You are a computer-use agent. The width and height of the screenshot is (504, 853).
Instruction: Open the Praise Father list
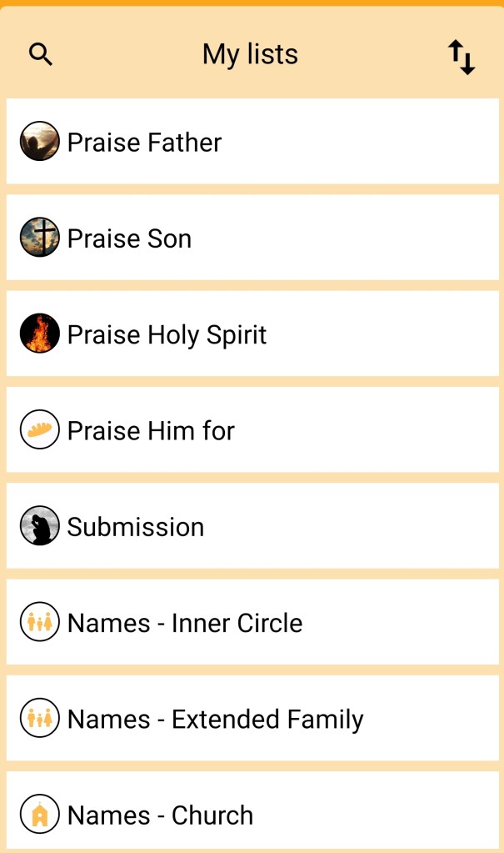pos(144,143)
